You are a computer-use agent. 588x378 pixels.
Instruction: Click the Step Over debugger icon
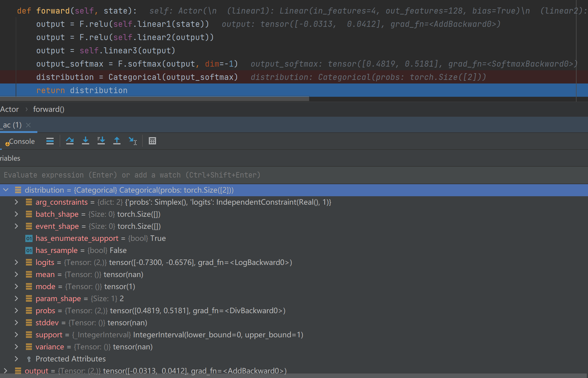[70, 140]
